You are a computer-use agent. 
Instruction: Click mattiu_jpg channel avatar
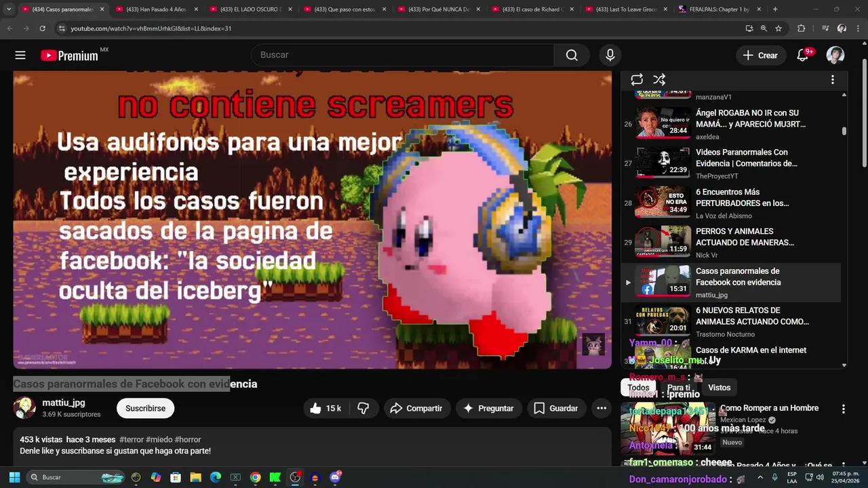pyautogui.click(x=24, y=408)
